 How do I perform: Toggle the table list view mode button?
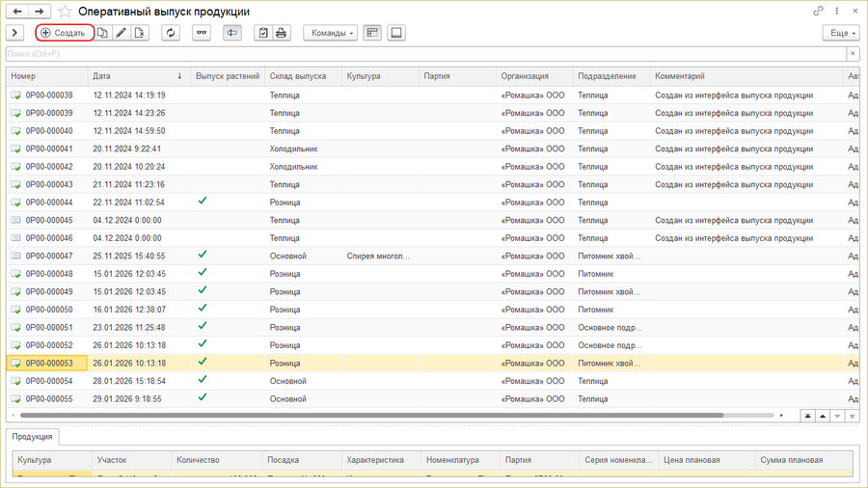372,33
